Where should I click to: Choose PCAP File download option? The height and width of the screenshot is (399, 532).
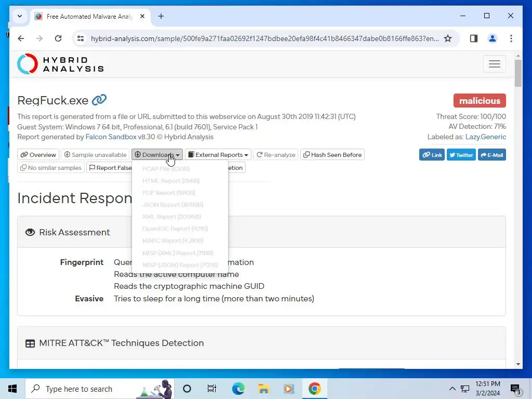[166, 169]
